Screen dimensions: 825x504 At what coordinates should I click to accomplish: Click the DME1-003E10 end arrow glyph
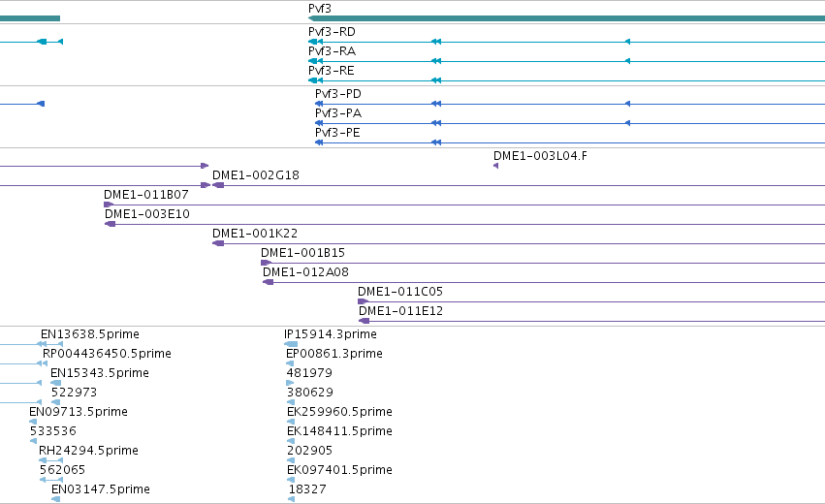tap(110, 224)
